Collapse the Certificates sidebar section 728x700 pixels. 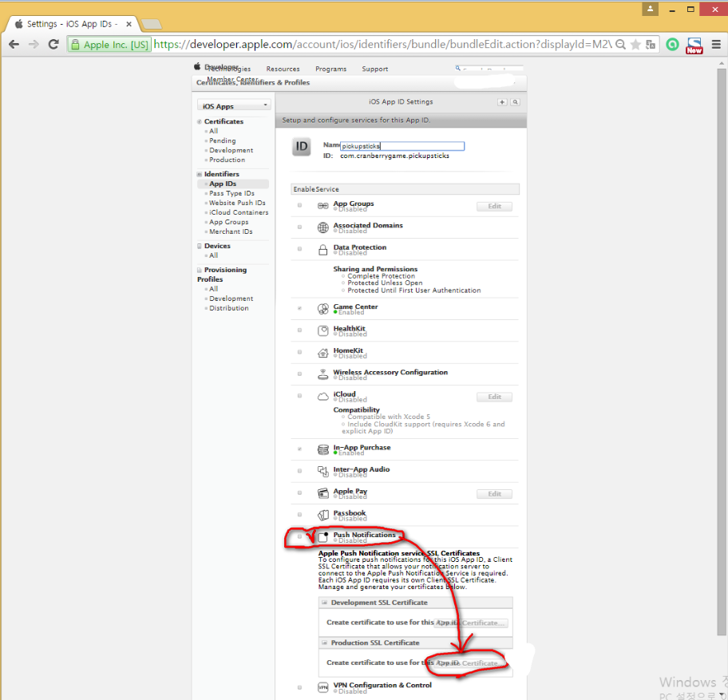(200, 121)
